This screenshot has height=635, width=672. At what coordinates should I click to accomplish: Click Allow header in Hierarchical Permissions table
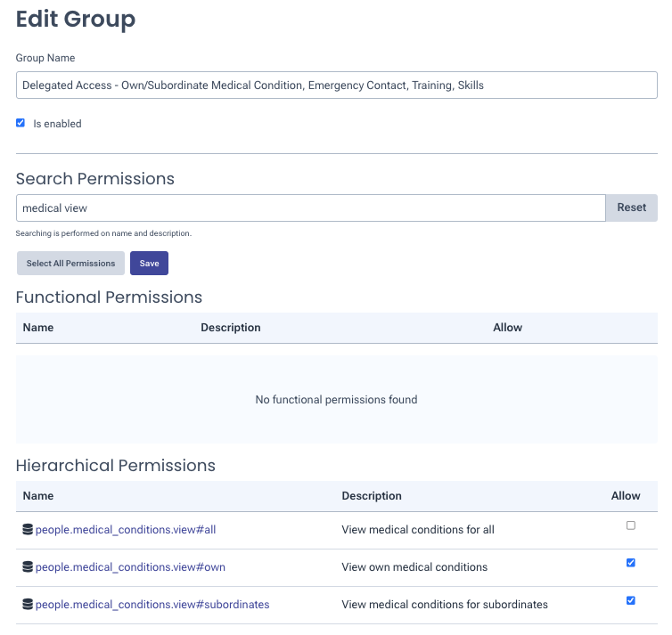[626, 496]
